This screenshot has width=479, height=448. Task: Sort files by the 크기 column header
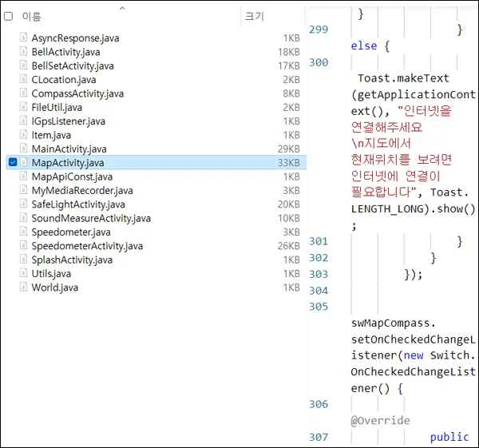(254, 16)
